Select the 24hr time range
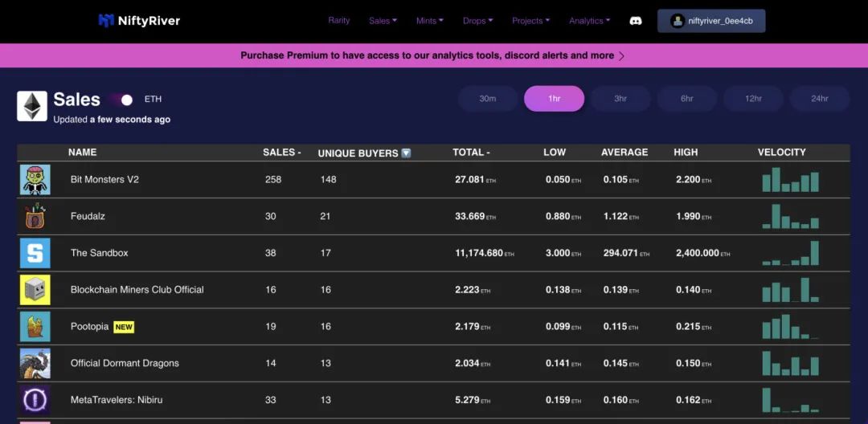Image resolution: width=868 pixels, height=424 pixels. pyautogui.click(x=820, y=99)
